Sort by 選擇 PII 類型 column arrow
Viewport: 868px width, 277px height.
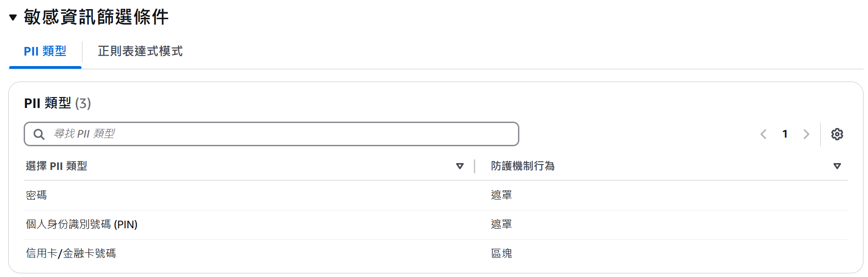pyautogui.click(x=460, y=166)
